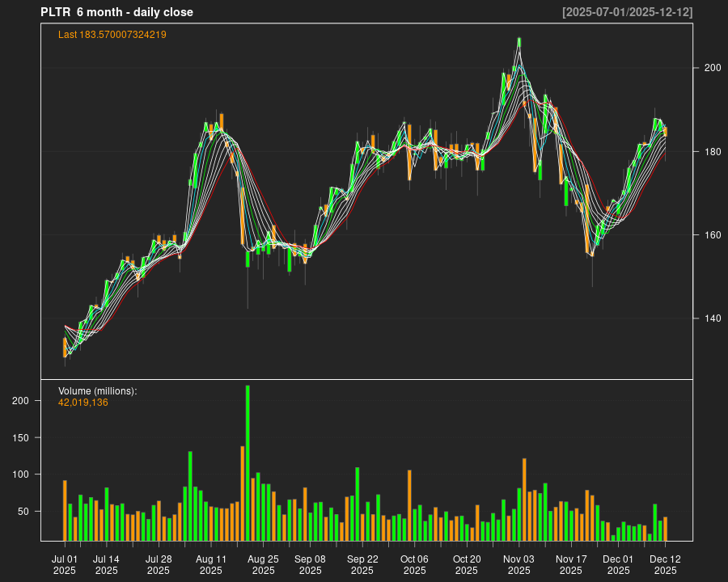Viewport: 728px width, 582px height.
Task: Click the date range label in the header
Action: (627, 12)
